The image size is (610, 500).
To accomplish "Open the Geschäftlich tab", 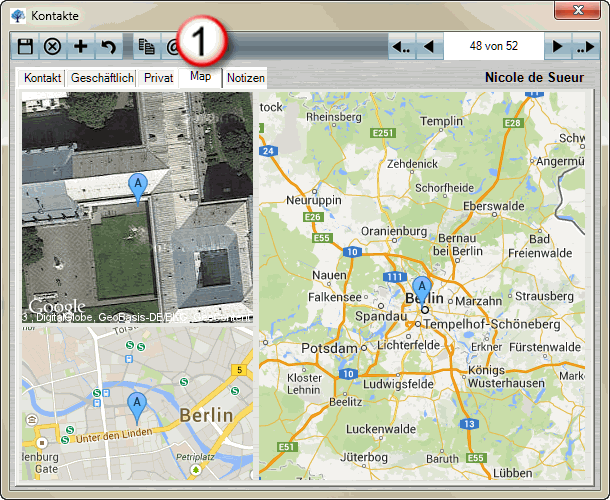I will click(102, 78).
